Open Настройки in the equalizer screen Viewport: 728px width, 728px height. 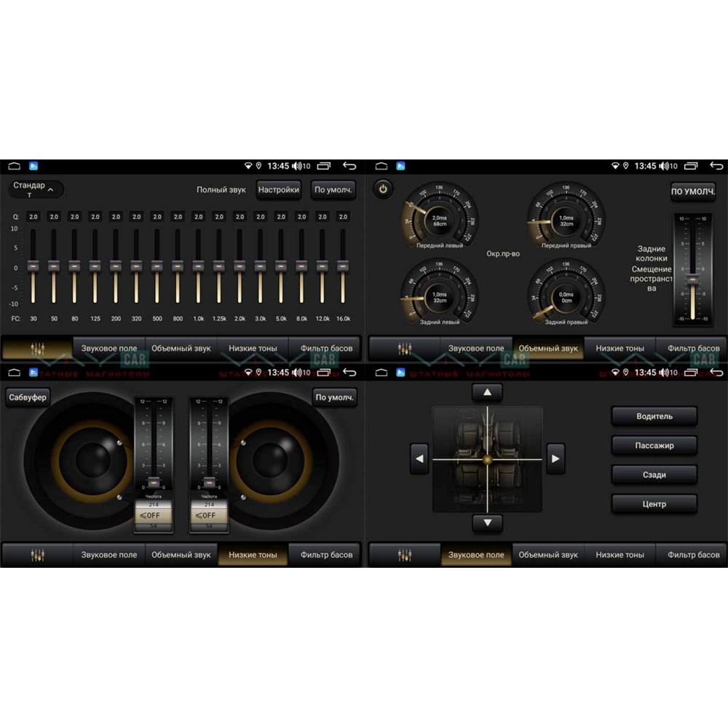pyautogui.click(x=279, y=190)
